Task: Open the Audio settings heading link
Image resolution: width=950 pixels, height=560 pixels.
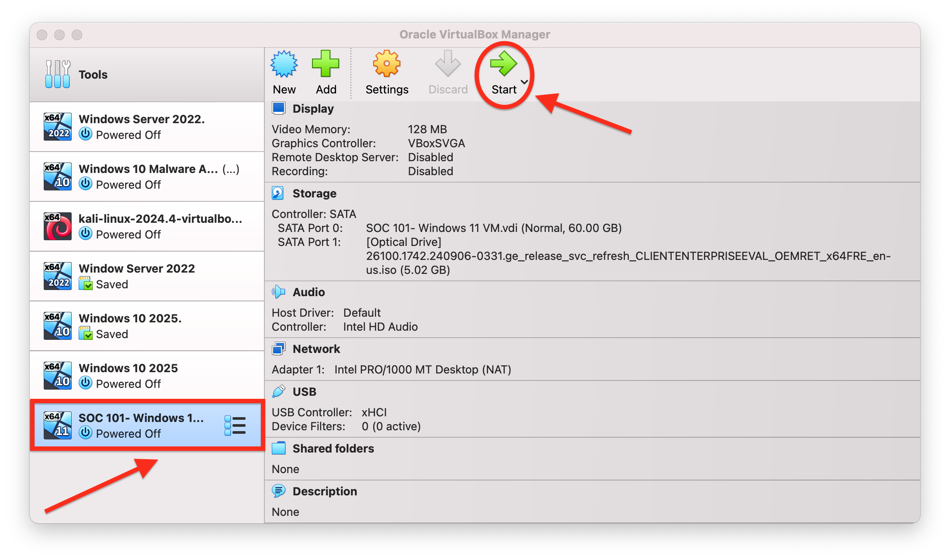Action: (309, 292)
